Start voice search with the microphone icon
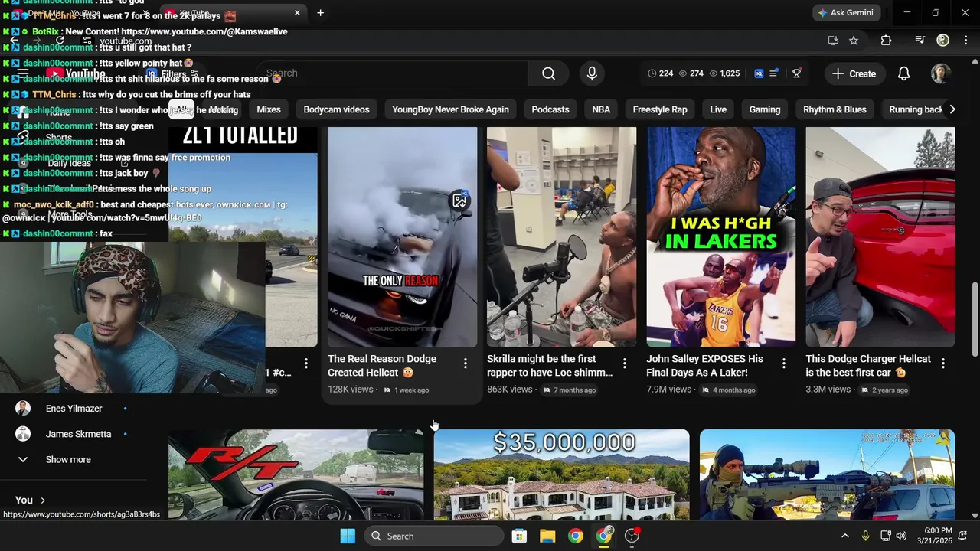The height and width of the screenshot is (551, 980). coord(591,73)
